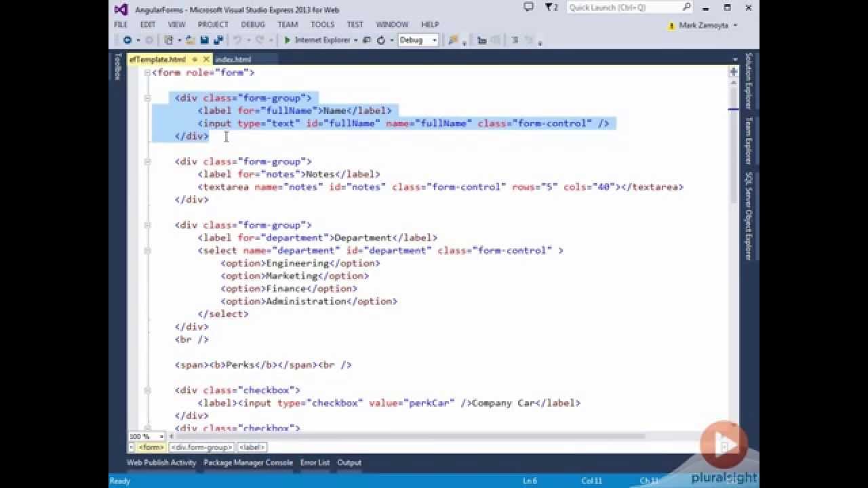Image resolution: width=868 pixels, height=488 pixels.
Task: Click the <form> breadcrumb element
Action: click(x=151, y=447)
